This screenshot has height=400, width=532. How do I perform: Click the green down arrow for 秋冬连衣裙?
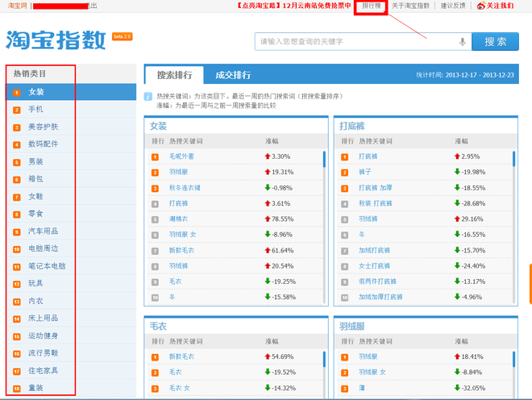268,187
